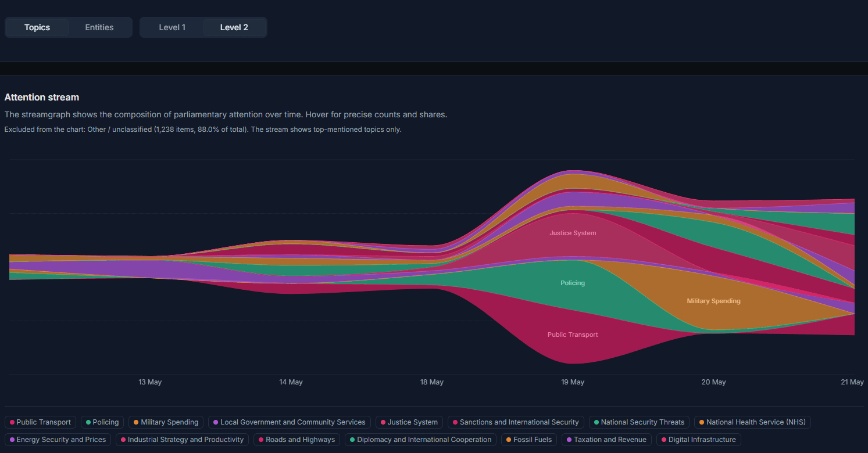Click the Public Transport stream label
Image resolution: width=868 pixels, height=453 pixels.
573,335
